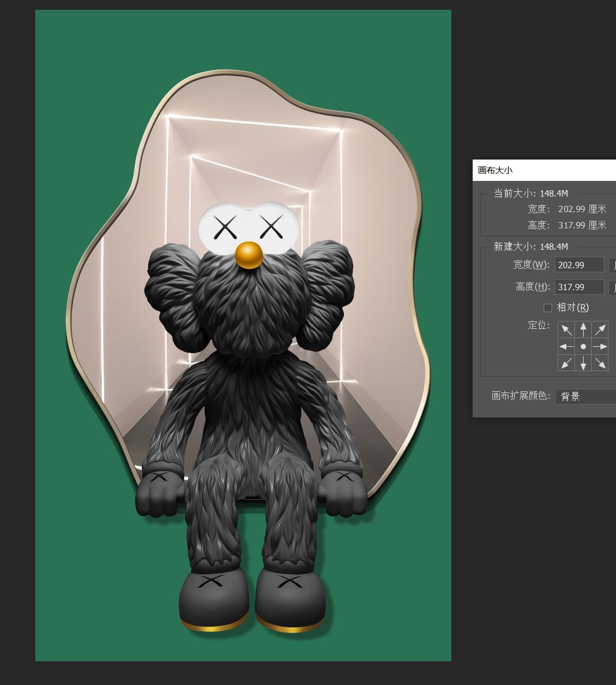616x685 pixels.
Task: Select center anchor dot
Action: [583, 346]
